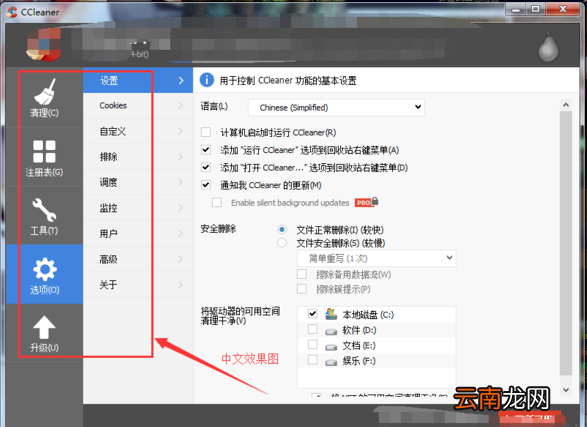Click the pear icon in header
Image resolution: width=587 pixels, height=427 pixels.
548,48
